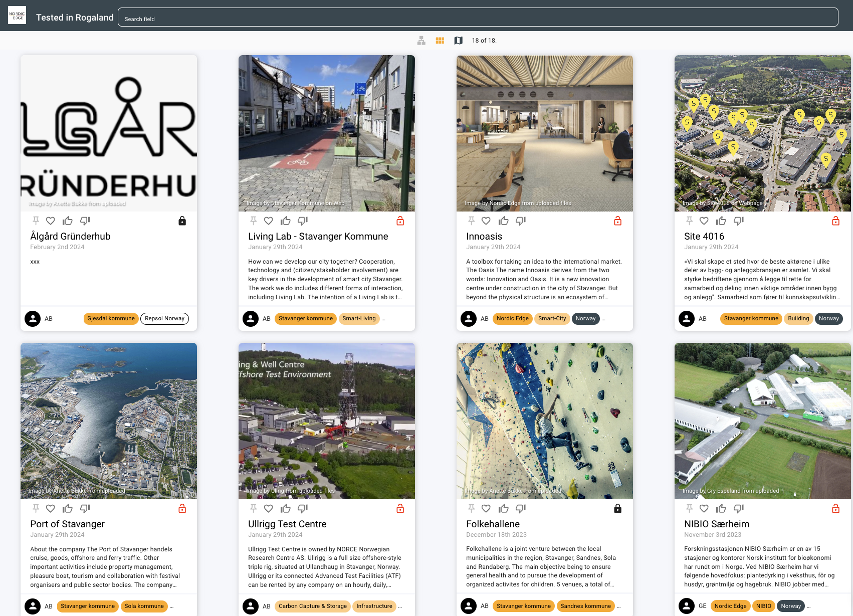Click Nordic Edge tag on Innoasis
The image size is (853, 616).
pos(512,318)
